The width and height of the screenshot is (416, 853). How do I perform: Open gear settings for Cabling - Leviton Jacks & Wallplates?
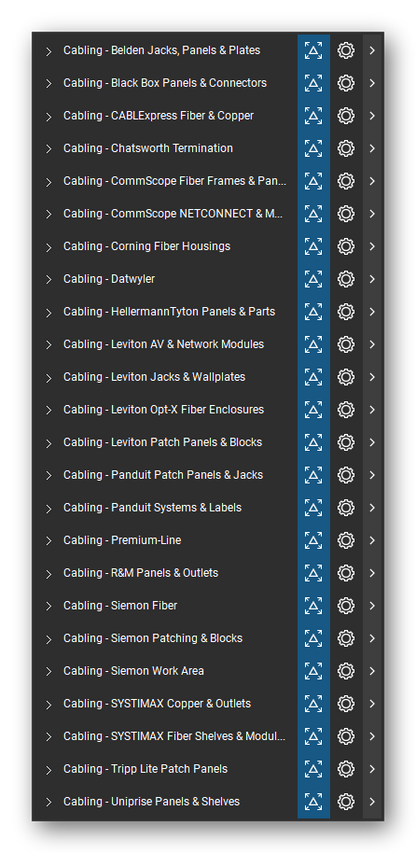point(346,377)
